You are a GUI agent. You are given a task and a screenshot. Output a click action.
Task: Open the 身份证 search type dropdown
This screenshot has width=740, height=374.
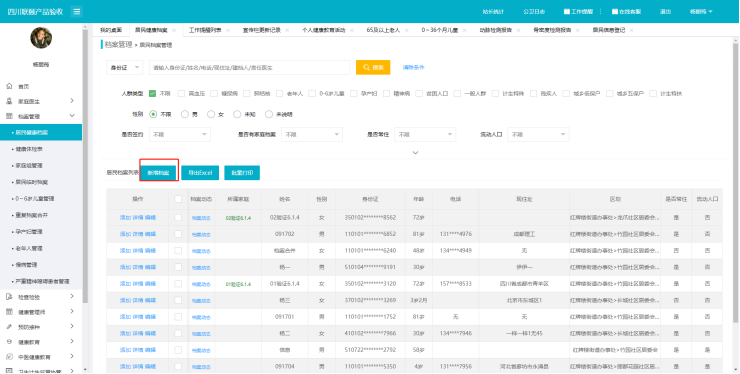pyautogui.click(x=125, y=68)
